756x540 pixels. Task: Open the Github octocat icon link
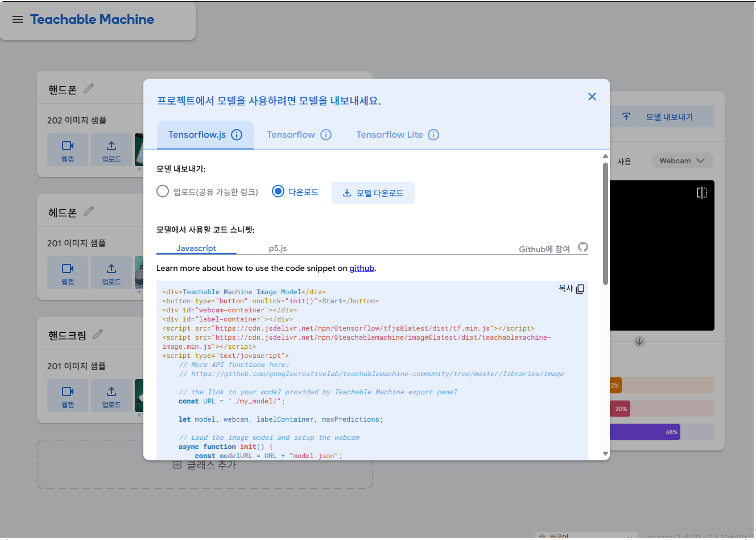[x=583, y=247]
